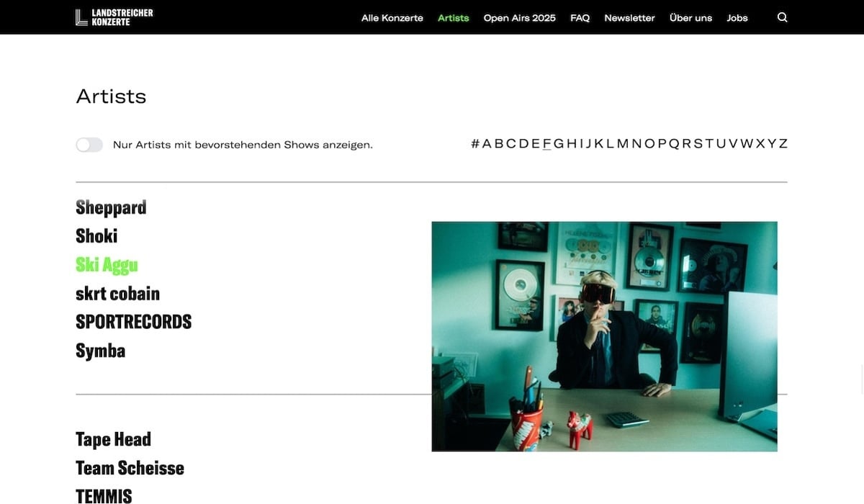Open SPORTRECORDS artist entry
This screenshot has height=504, width=864.
(133, 322)
